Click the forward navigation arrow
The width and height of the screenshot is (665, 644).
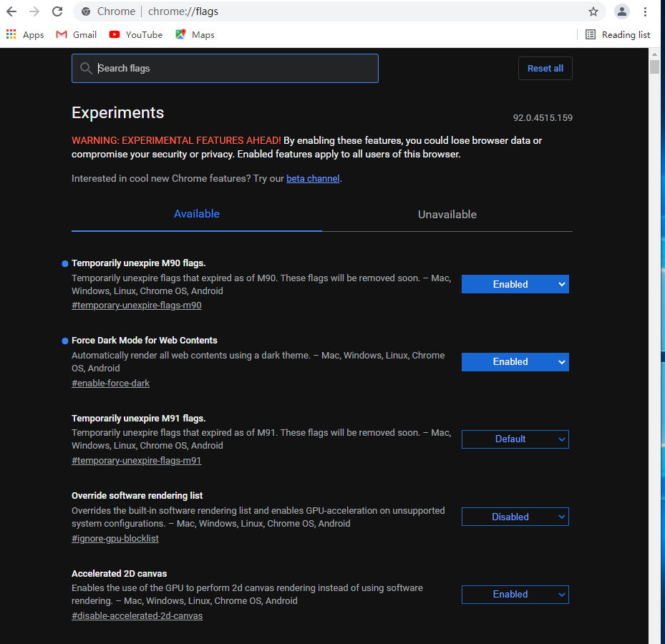tap(34, 11)
